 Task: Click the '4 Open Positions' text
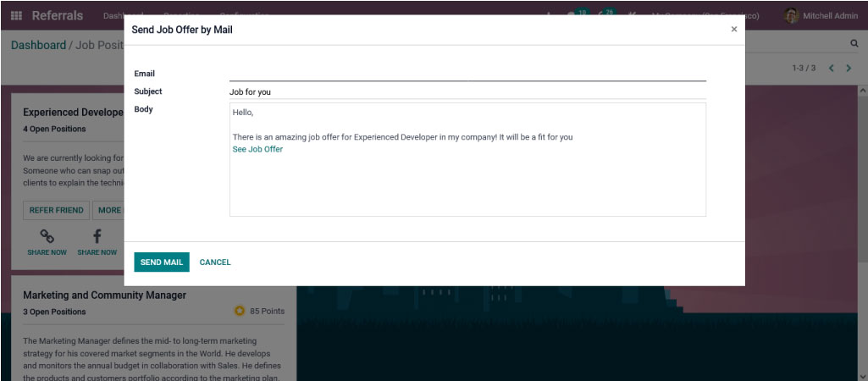(x=54, y=129)
